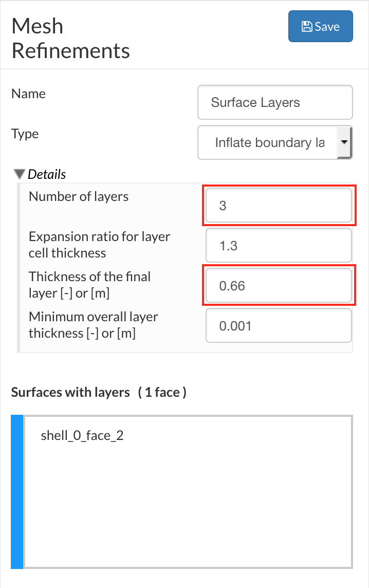
Task: Click the Minimum overall layer thickness input
Action: (279, 326)
